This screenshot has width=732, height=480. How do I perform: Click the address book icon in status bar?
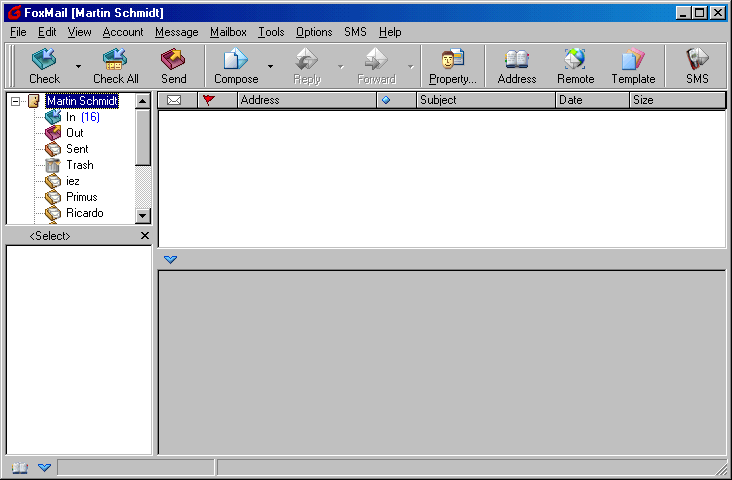[20, 467]
